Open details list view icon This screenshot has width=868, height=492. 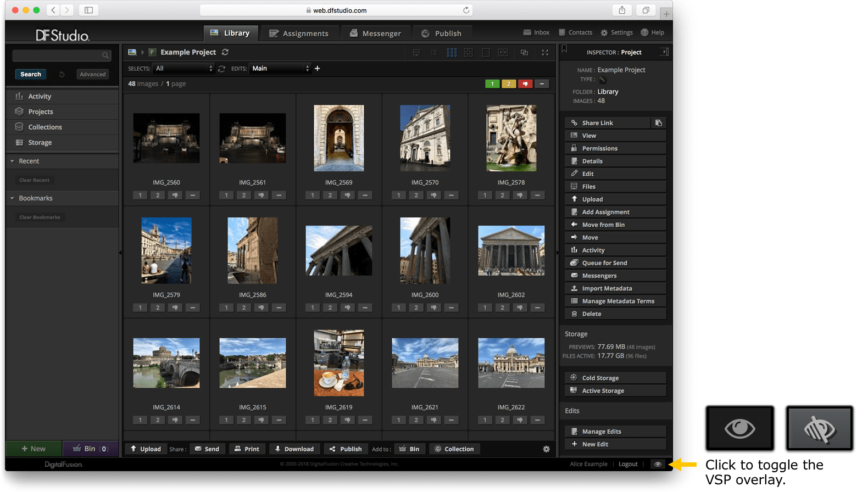coord(416,53)
